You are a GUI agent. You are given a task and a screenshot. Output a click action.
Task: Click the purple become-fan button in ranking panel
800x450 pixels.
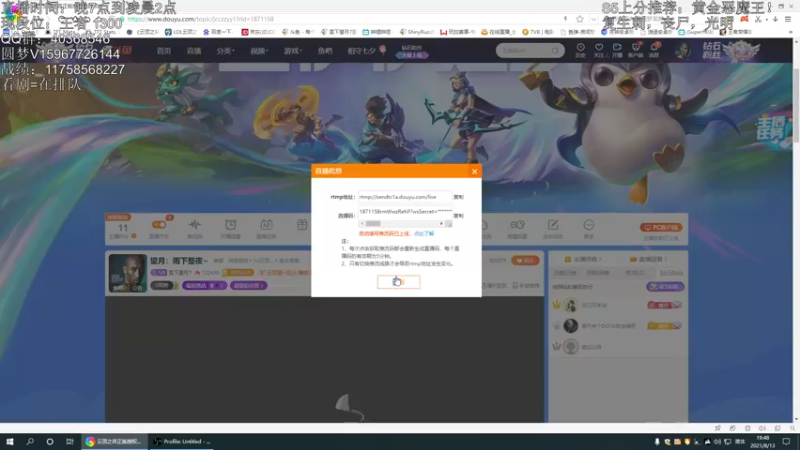click(665, 287)
